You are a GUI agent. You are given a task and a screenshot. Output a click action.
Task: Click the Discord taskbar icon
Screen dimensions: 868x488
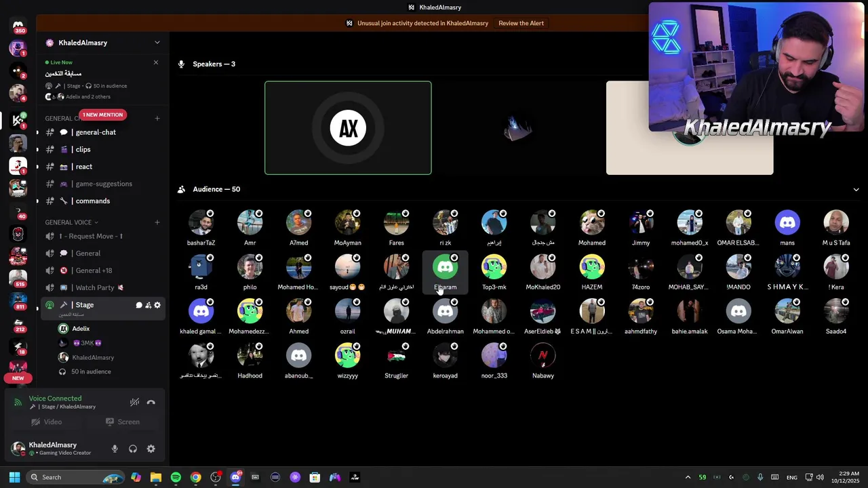[x=235, y=477]
